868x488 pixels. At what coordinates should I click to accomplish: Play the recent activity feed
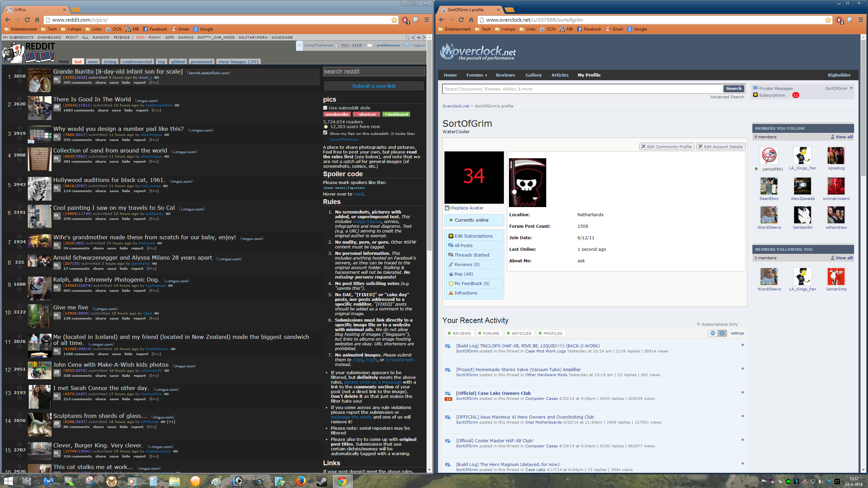tap(722, 333)
